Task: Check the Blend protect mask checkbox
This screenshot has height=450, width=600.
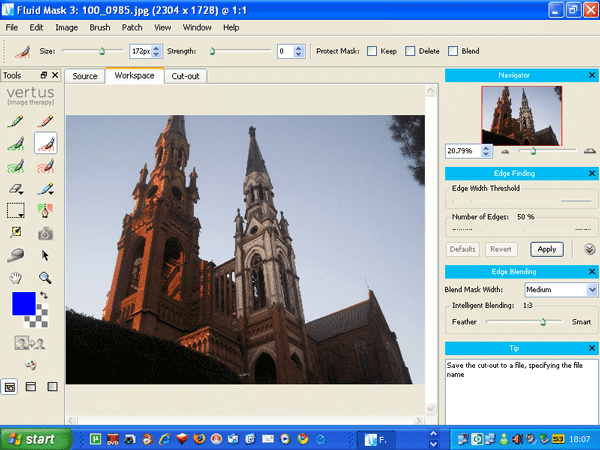Action: coord(453,51)
